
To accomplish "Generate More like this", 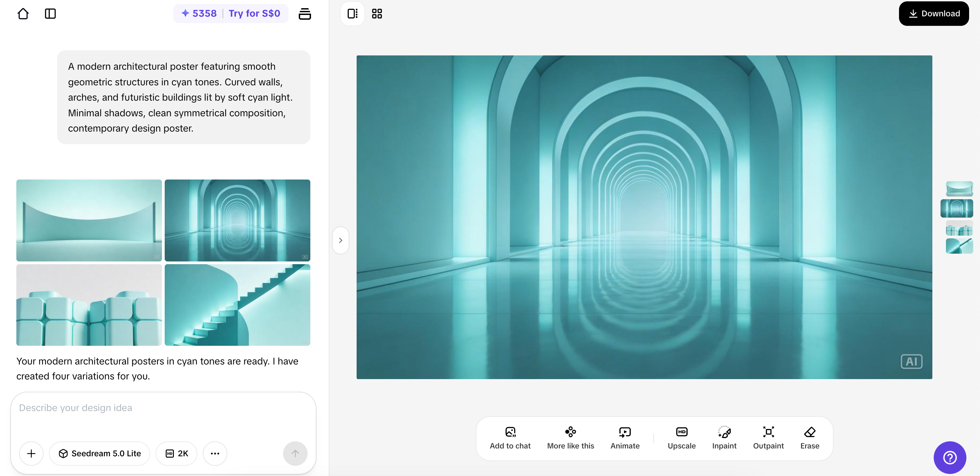I will point(570,438).
